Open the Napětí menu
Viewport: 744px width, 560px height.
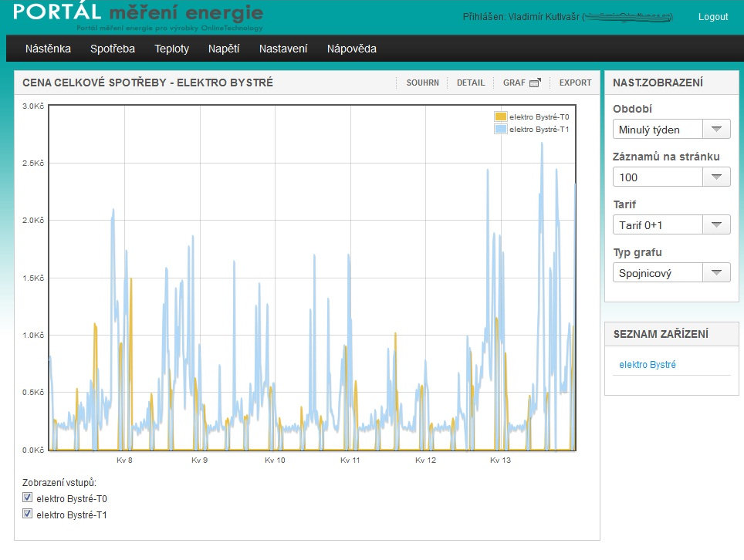pyautogui.click(x=224, y=49)
